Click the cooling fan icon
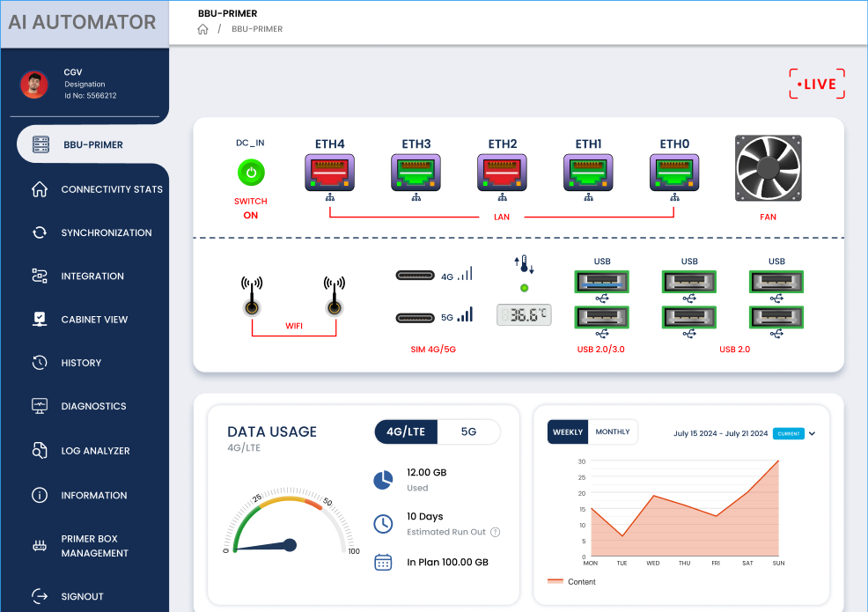Screen dimensions: 868x612 tap(768, 168)
